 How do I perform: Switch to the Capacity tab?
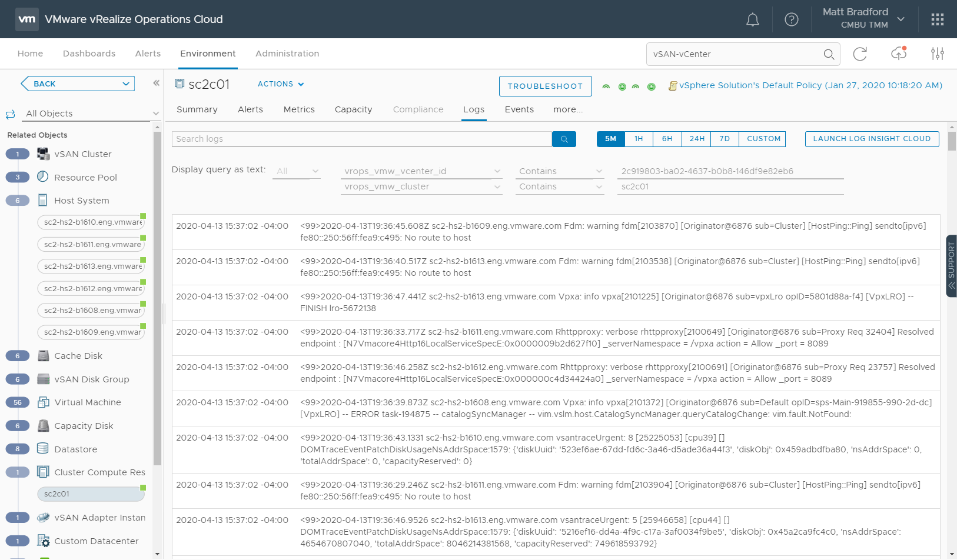353,109
